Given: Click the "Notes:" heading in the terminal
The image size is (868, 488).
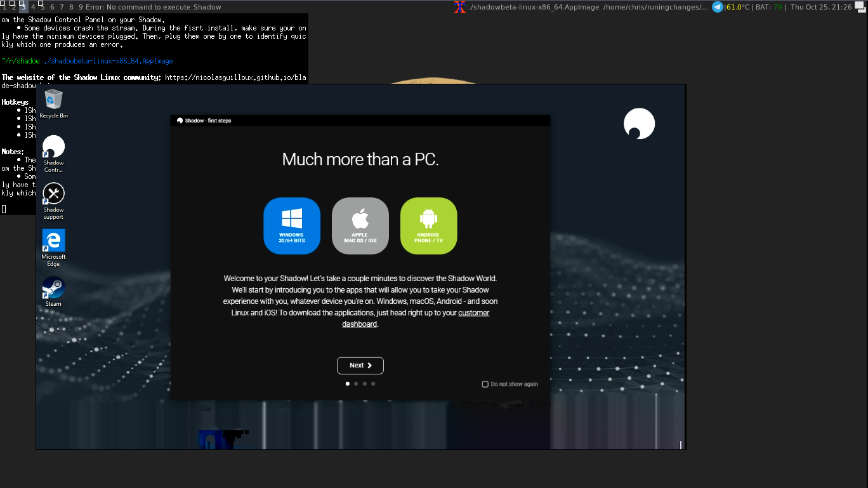Looking at the screenshot, I should [13, 152].
